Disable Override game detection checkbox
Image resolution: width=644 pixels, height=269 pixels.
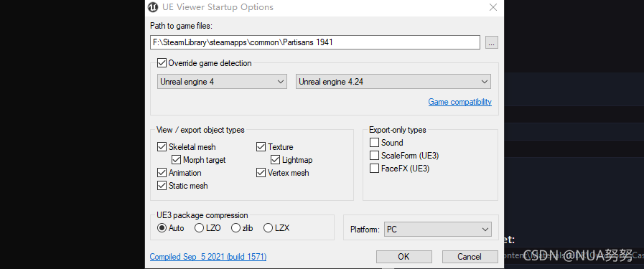[x=162, y=63]
